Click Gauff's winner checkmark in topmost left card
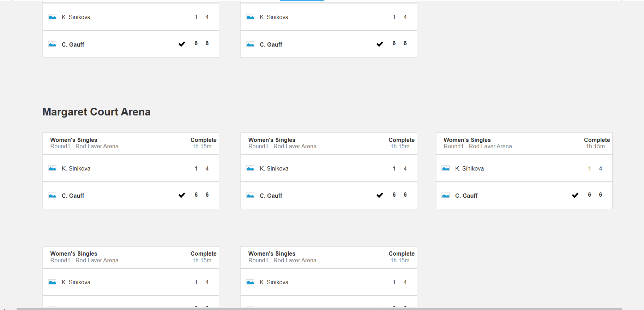 coord(182,44)
